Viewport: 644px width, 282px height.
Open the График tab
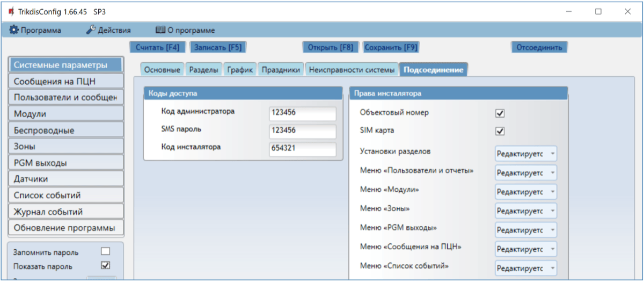click(239, 70)
